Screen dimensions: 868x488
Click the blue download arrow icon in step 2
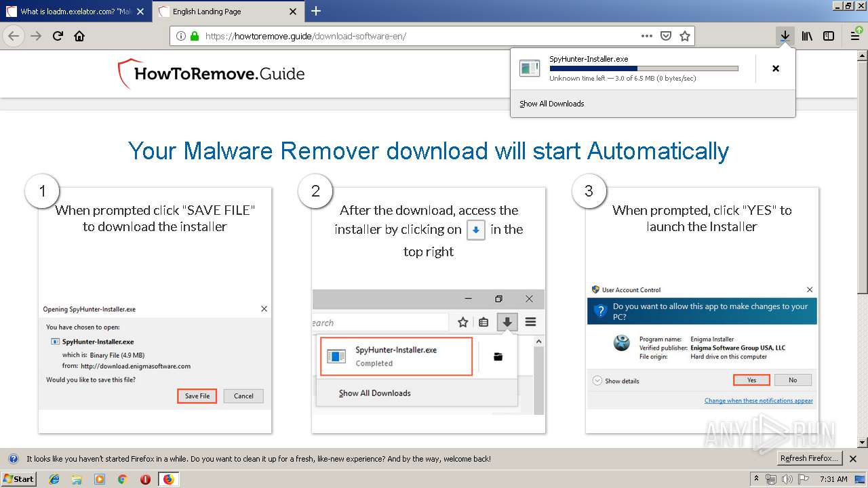click(x=476, y=230)
